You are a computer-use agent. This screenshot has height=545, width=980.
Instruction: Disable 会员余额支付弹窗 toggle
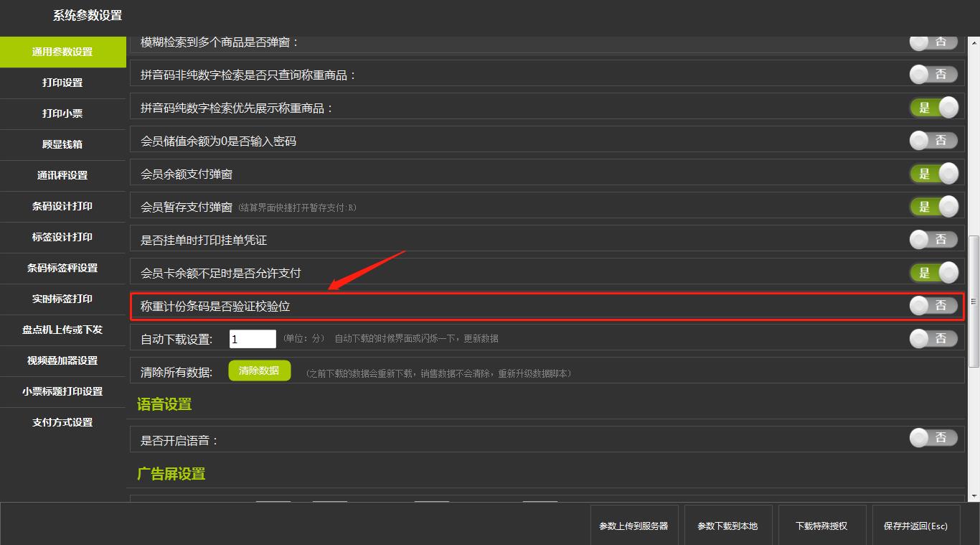933,174
